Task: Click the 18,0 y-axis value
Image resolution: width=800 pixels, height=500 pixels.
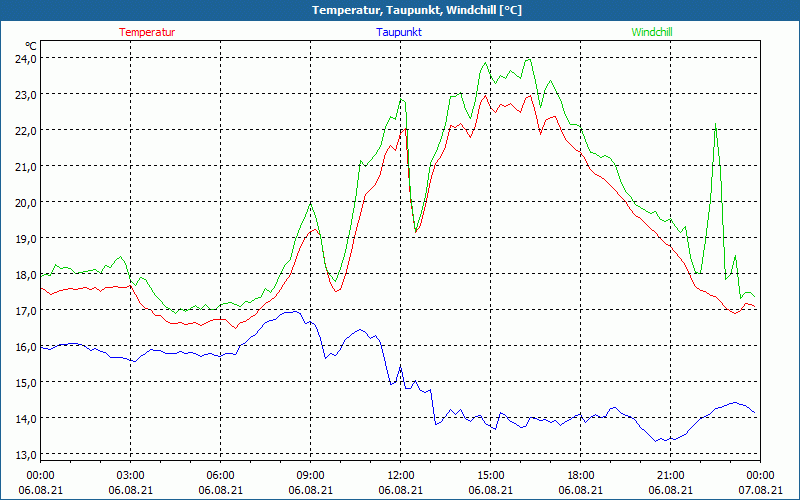Action: [26, 274]
